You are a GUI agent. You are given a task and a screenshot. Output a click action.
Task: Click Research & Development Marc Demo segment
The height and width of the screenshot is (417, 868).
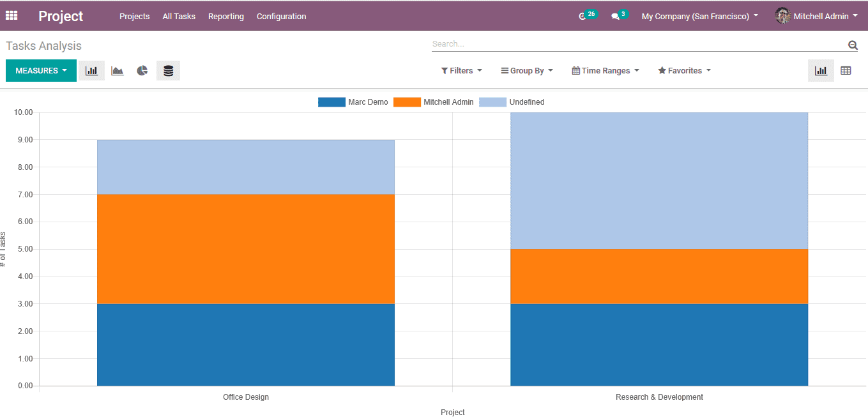659,345
